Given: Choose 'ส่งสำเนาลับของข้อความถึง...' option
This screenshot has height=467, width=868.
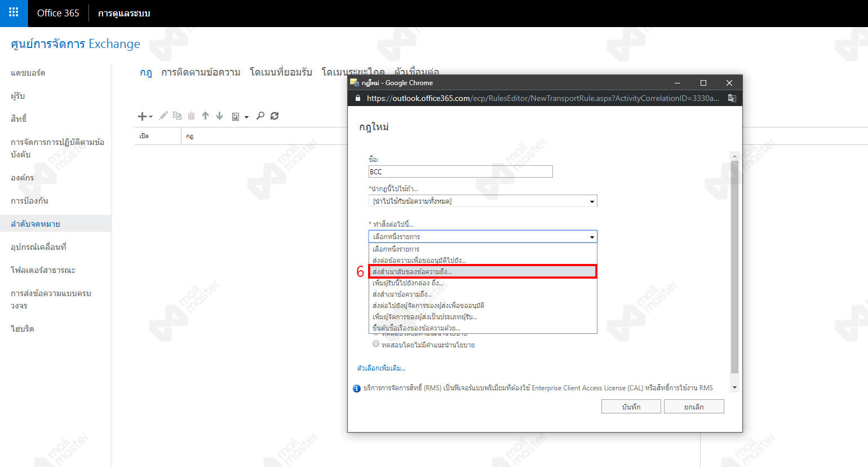Looking at the screenshot, I should [x=482, y=271].
